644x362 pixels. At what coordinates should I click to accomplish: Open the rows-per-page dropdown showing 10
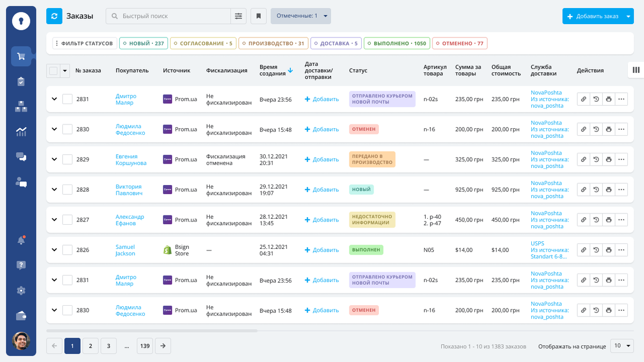[622, 346]
